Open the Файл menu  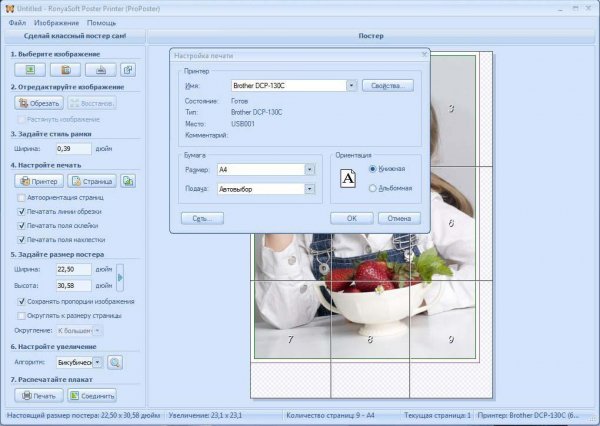(17, 21)
